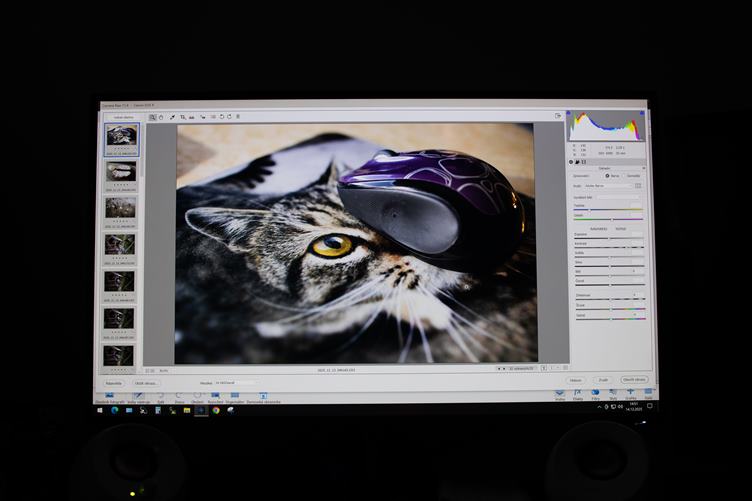
Task: Switch to the Camera Calibration panel tab
Action: [585, 161]
